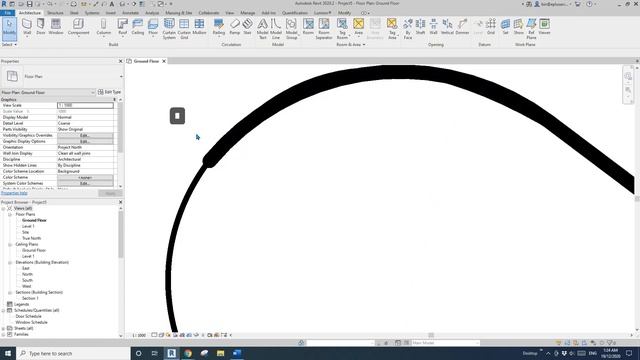Activate the Model Line tool
The height and width of the screenshot is (360, 640).
click(276, 29)
